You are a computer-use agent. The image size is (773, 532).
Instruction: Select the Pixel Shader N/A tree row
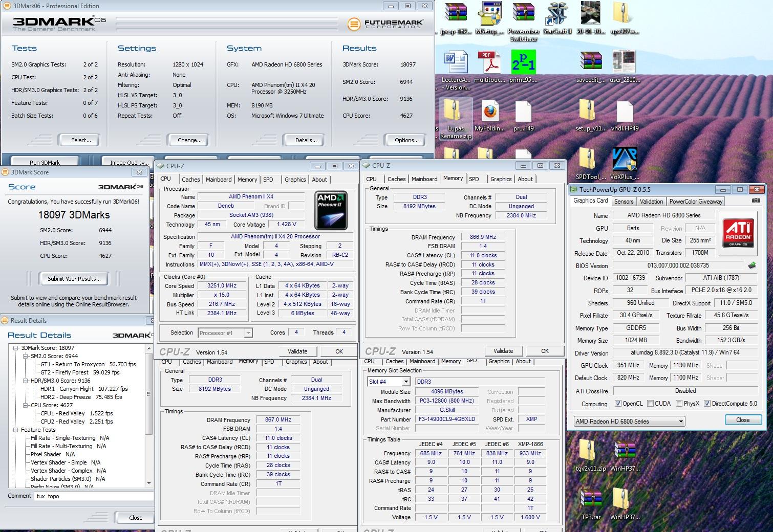tap(53, 454)
